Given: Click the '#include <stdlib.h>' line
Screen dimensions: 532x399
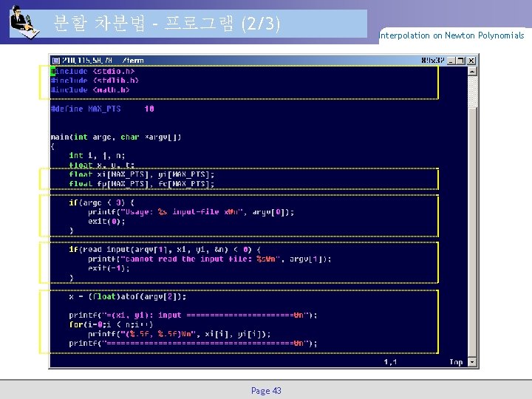Looking at the screenshot, I should (95, 81).
